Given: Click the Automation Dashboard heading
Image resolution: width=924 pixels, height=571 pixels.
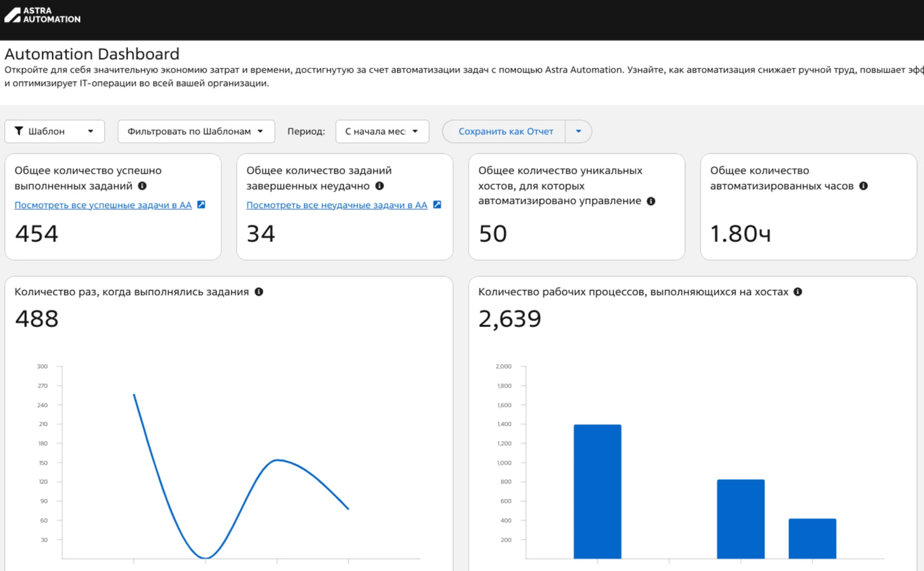Looking at the screenshot, I should [92, 54].
